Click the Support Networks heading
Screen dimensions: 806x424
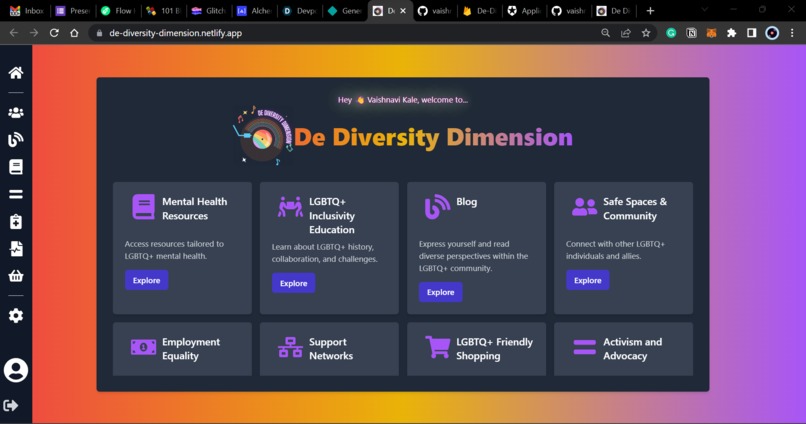tap(331, 349)
